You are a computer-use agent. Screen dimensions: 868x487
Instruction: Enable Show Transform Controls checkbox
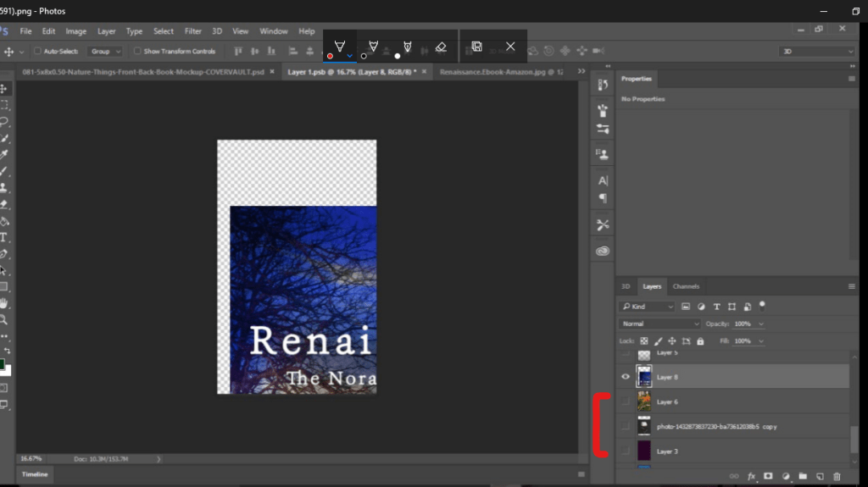pos(137,52)
